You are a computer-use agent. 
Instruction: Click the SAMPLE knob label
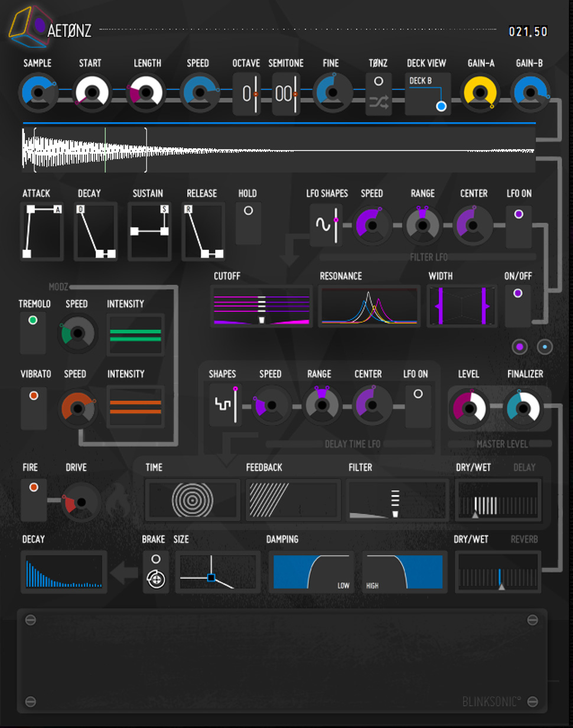(x=37, y=63)
